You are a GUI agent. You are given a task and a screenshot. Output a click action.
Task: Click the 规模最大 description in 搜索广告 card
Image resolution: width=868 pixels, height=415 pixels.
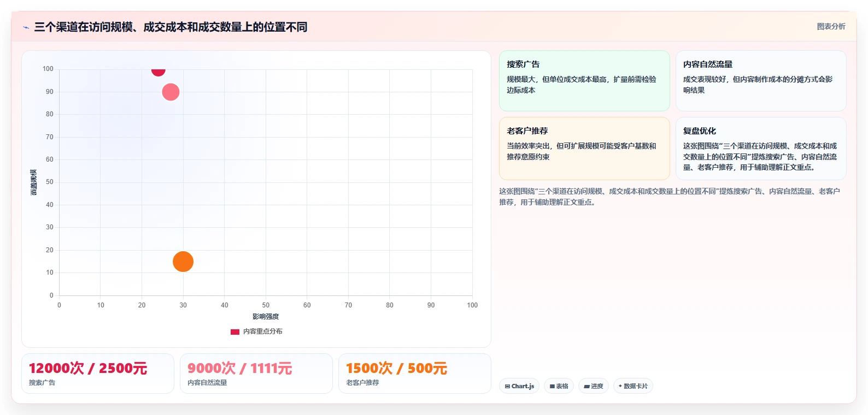(x=582, y=85)
